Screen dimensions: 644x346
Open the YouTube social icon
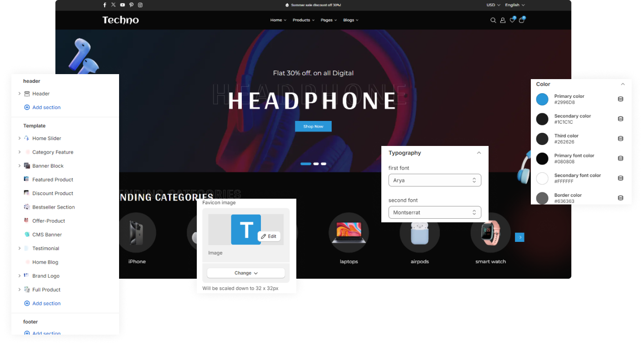pyautogui.click(x=123, y=5)
